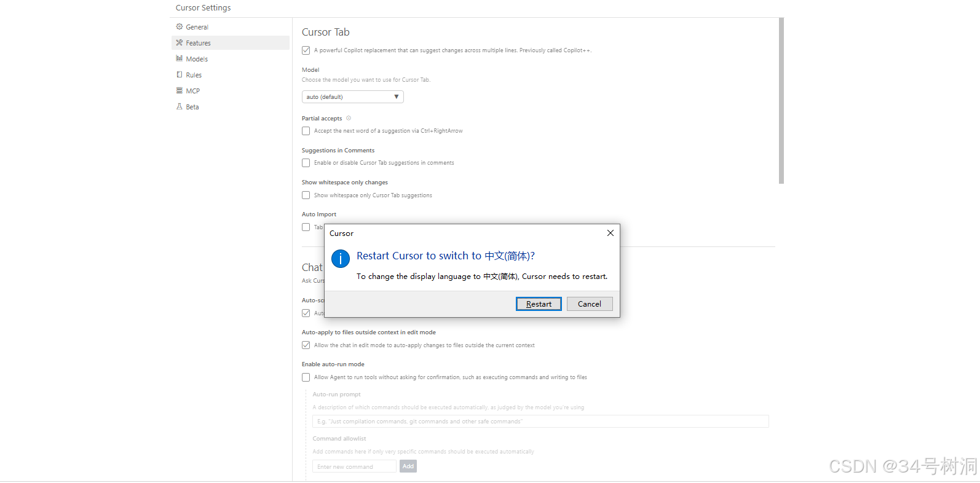Switch to the Beta settings section
The width and height of the screenshot is (980, 483).
[x=231, y=107]
